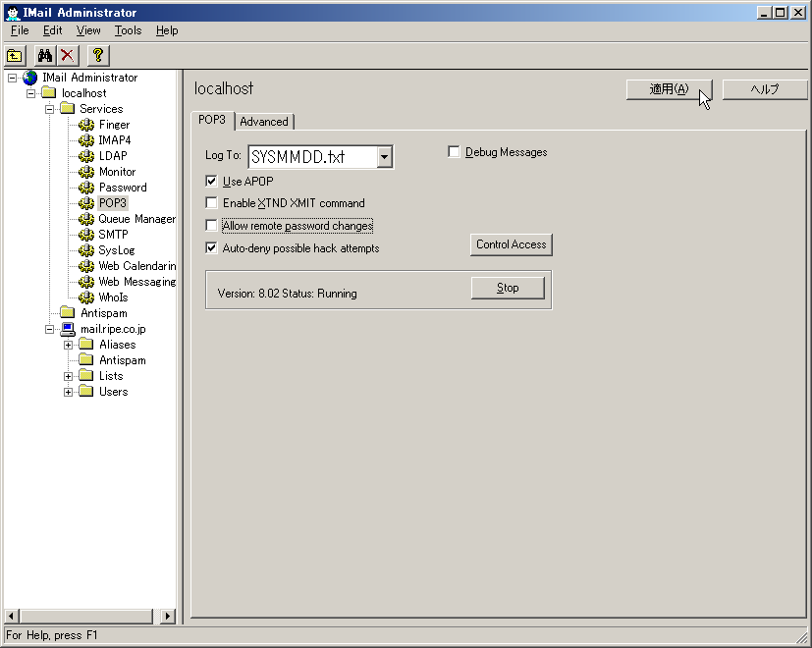Select the SMTP service gear icon
The width and height of the screenshot is (812, 648).
pyautogui.click(x=86, y=235)
